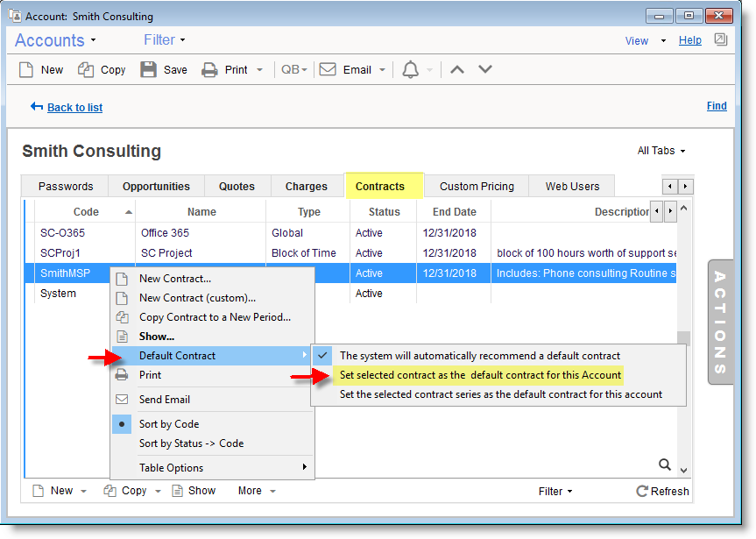Image resolution: width=756 pixels, height=539 pixels.
Task: Open the vertical ACTIONS side panel
Action: point(720,323)
